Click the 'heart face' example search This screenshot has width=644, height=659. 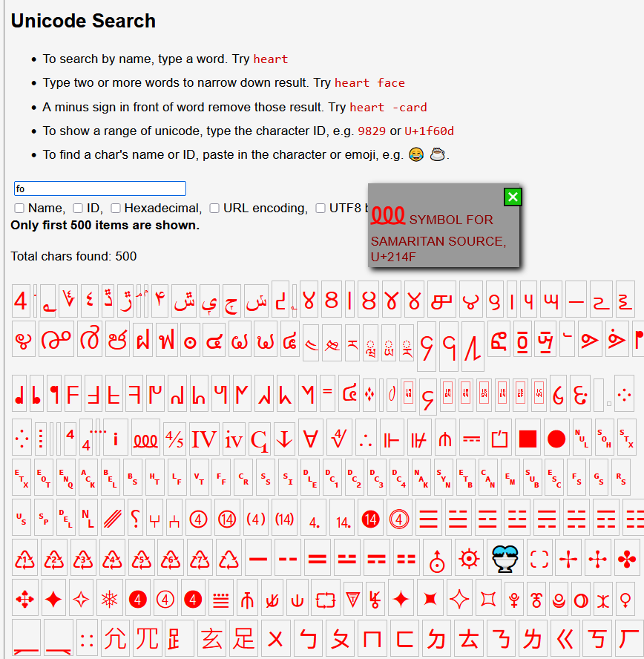tap(369, 83)
